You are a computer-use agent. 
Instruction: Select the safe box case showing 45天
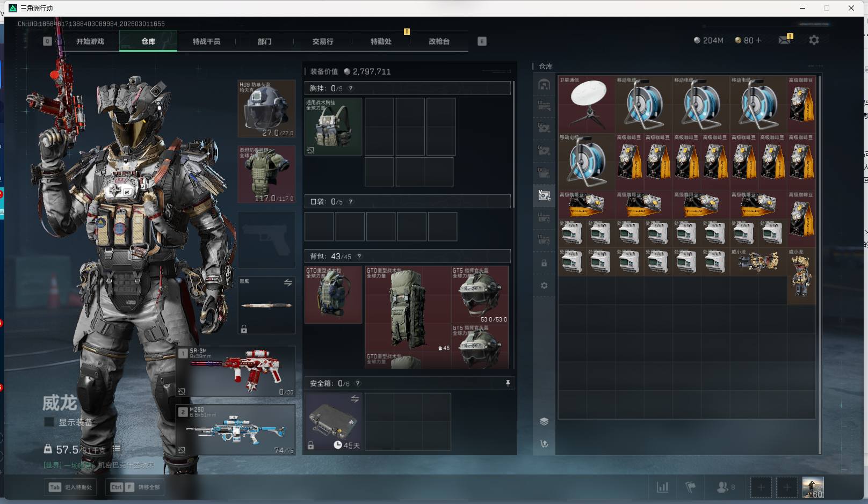pos(334,422)
